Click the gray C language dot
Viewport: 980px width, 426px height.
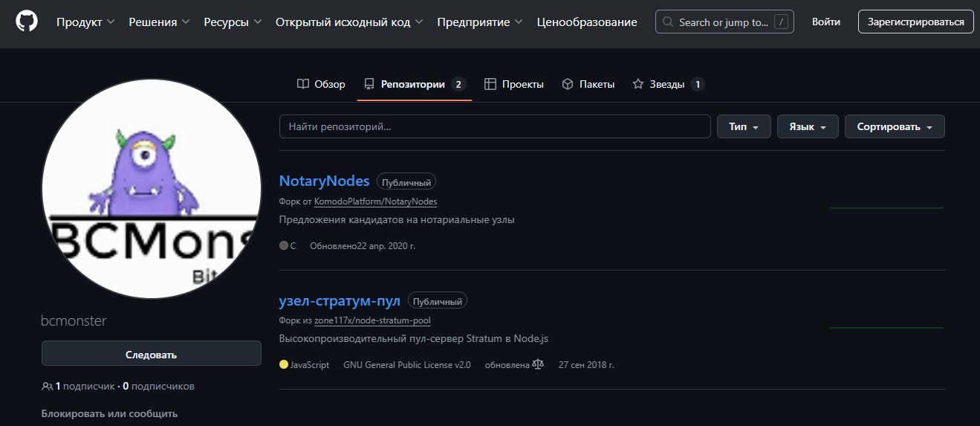[x=284, y=245]
